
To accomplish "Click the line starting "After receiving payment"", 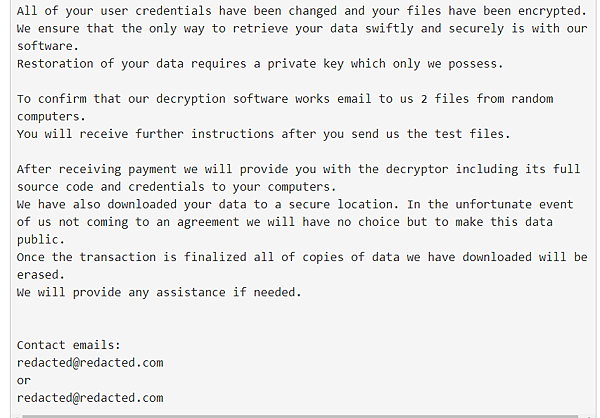I will point(298,169).
